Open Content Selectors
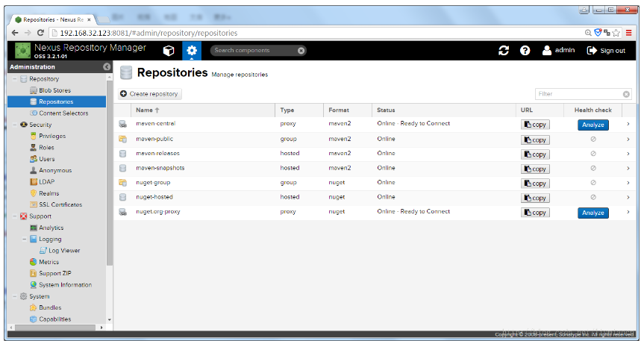This screenshot has height=341, width=644. 63,113
